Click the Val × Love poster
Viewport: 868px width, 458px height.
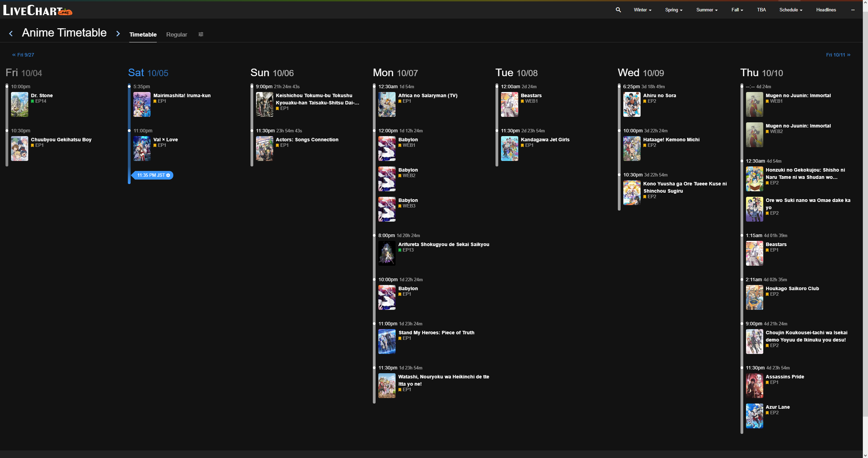click(x=142, y=149)
